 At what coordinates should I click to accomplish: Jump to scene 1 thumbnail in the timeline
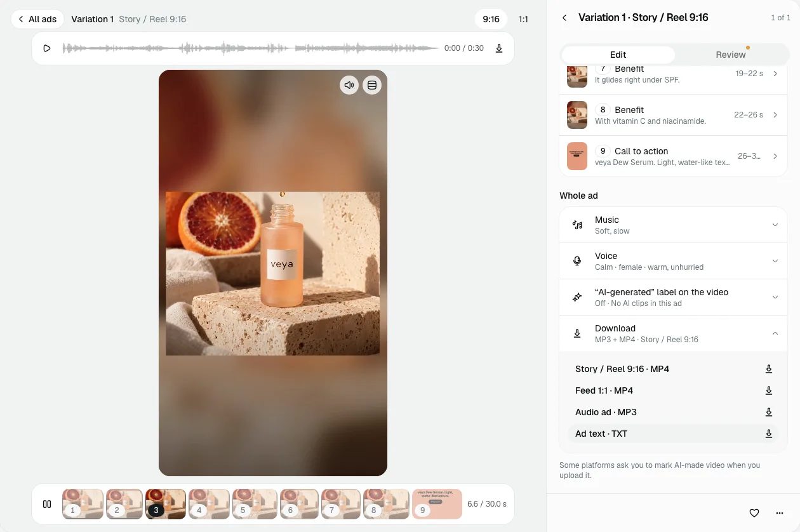pos(83,504)
